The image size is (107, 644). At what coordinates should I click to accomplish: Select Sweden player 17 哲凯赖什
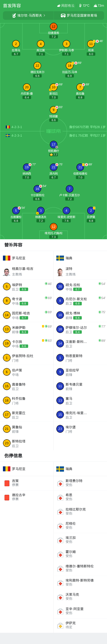53,144
